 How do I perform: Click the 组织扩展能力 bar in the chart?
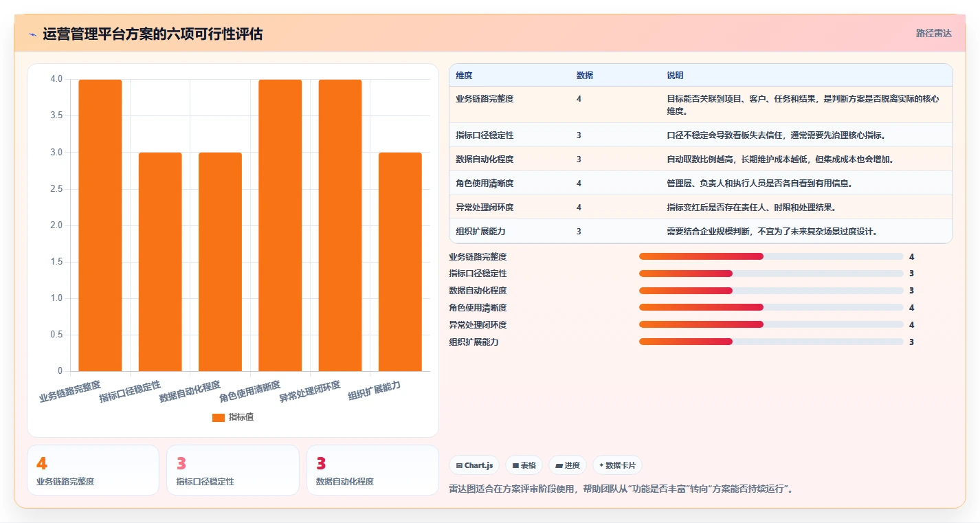point(400,262)
